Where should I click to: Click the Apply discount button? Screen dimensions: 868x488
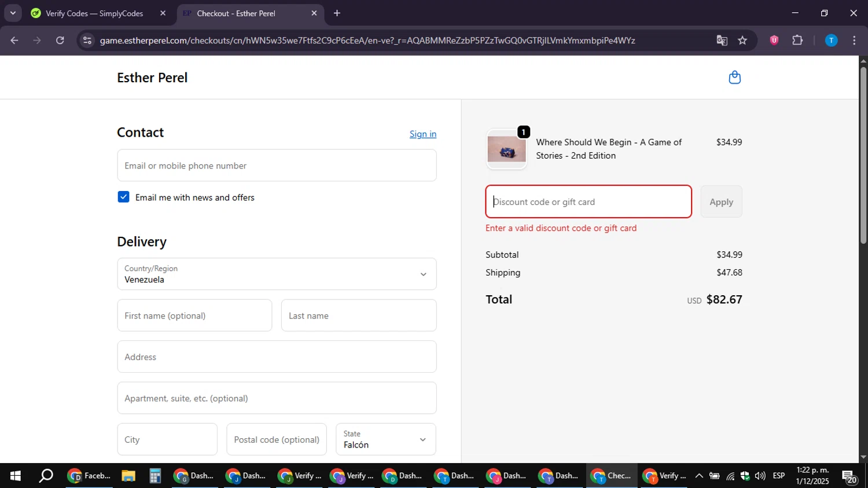tap(721, 201)
